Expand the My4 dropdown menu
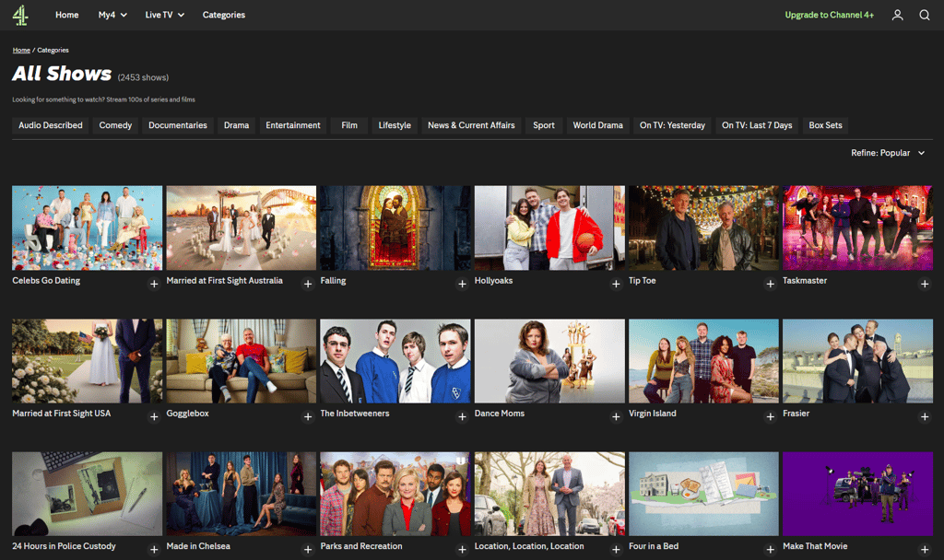This screenshot has height=560, width=944. 112,15
